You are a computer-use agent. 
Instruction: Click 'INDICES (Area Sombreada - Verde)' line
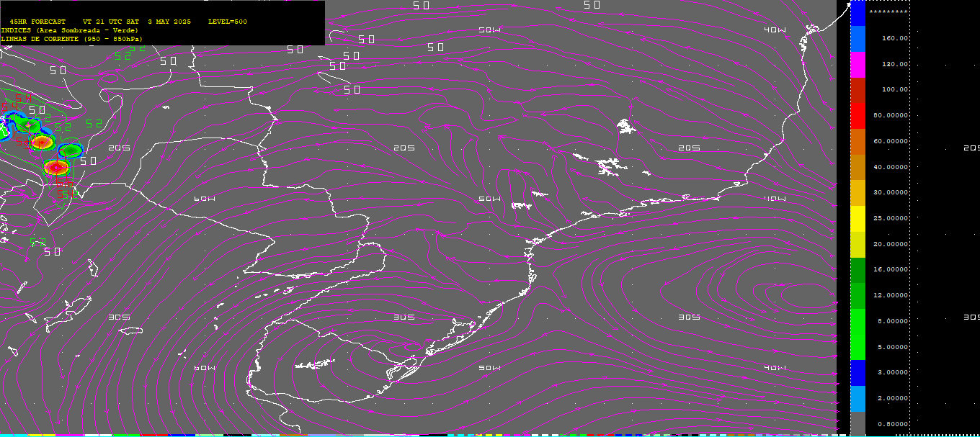pos(69,30)
